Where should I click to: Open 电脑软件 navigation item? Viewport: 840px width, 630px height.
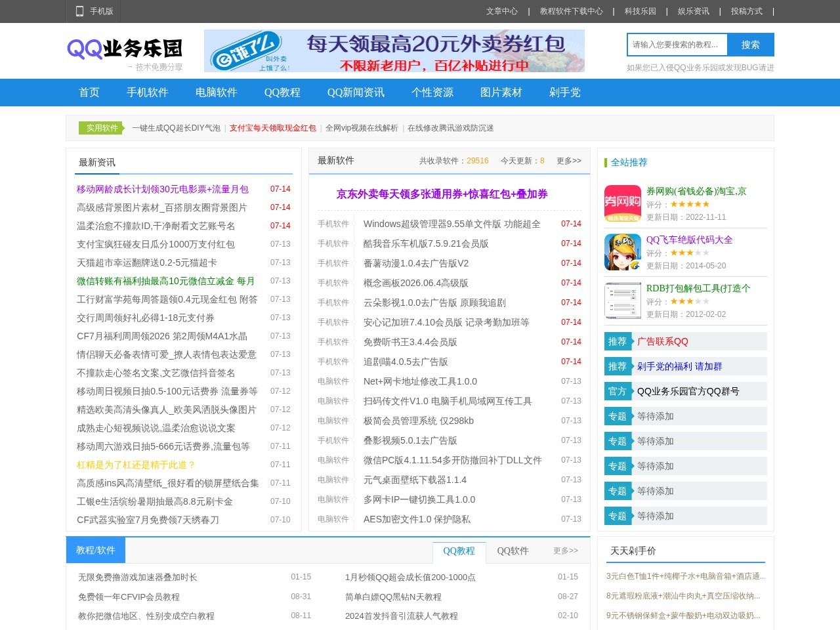coord(217,93)
